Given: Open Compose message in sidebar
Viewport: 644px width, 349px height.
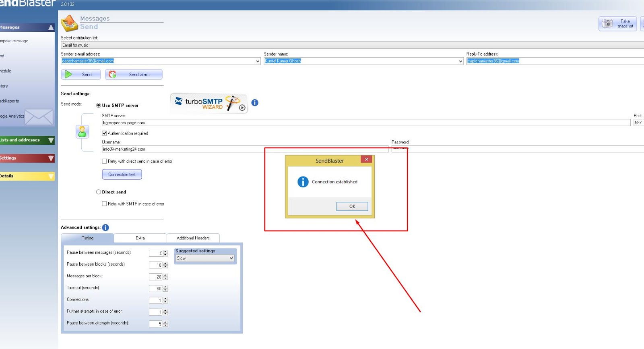Looking at the screenshot, I should [14, 41].
